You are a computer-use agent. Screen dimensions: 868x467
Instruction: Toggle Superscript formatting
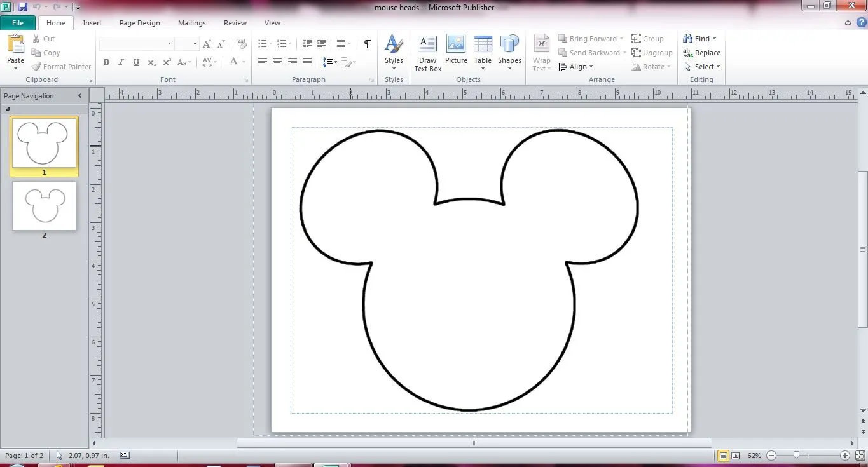167,62
